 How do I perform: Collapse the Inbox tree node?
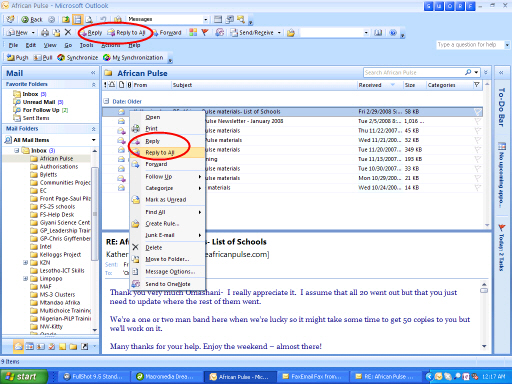tap(17, 151)
